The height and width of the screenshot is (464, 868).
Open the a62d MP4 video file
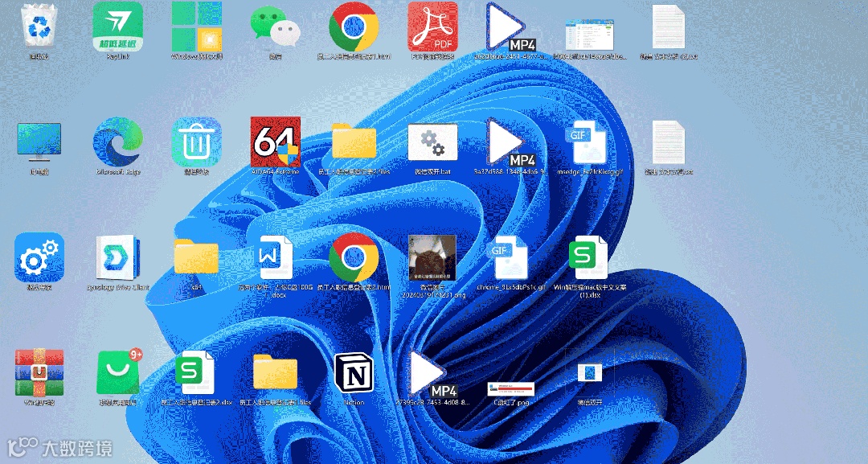pyautogui.click(x=510, y=27)
